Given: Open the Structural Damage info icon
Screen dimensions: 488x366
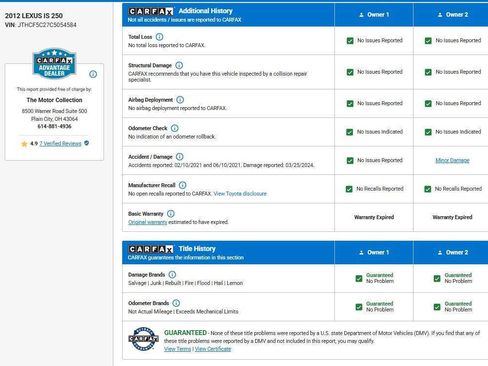Looking at the screenshot, I should pyautogui.click(x=179, y=65).
